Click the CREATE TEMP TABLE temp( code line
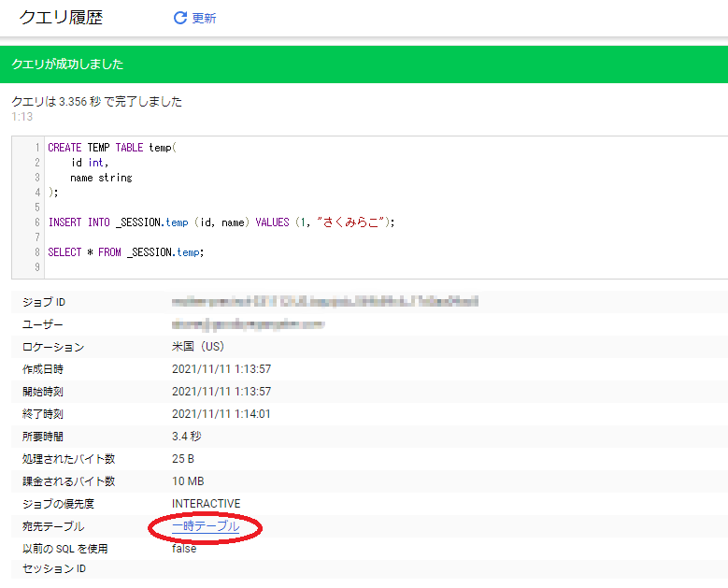This screenshot has height=588, width=728. tap(112, 148)
